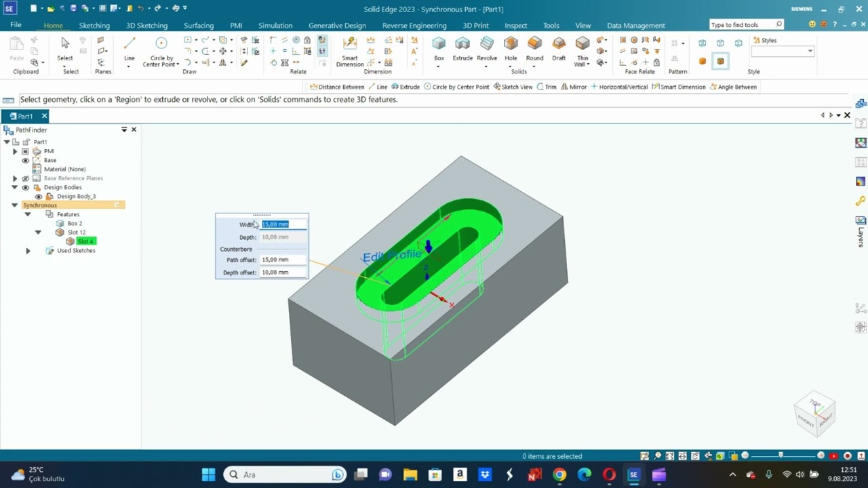868x488 pixels.
Task: Show hidden Base Reference Planes
Action: coord(26,178)
